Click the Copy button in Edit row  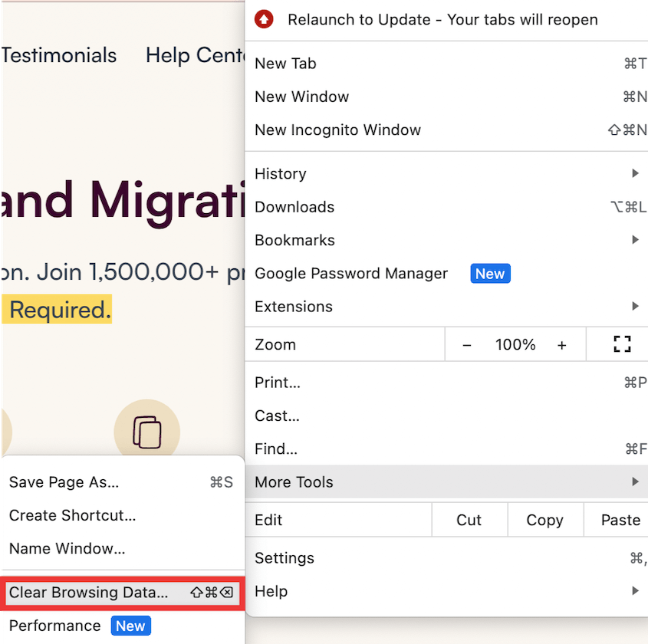click(545, 520)
